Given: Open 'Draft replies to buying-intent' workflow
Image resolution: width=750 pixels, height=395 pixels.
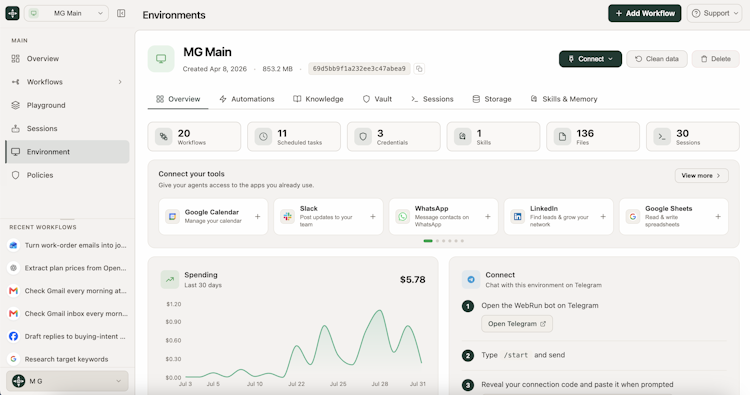Looking at the screenshot, I should pos(67,337).
